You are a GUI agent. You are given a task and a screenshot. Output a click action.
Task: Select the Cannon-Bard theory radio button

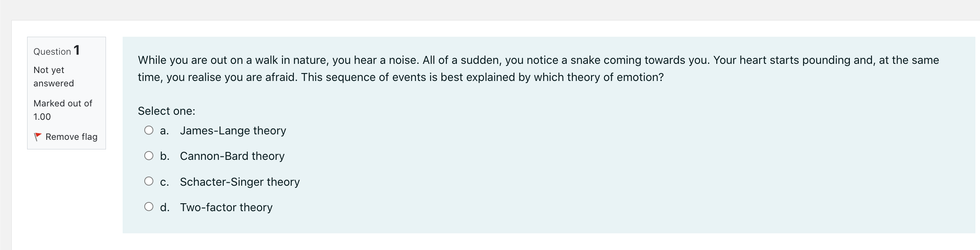(149, 155)
